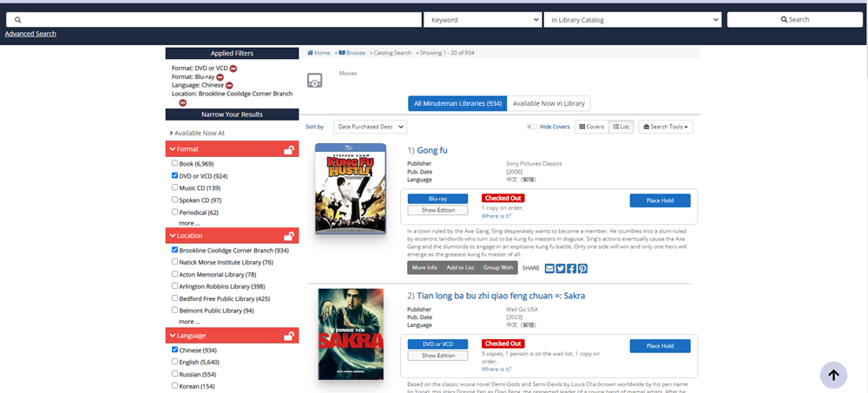Open the Advanced Search link

click(x=30, y=34)
